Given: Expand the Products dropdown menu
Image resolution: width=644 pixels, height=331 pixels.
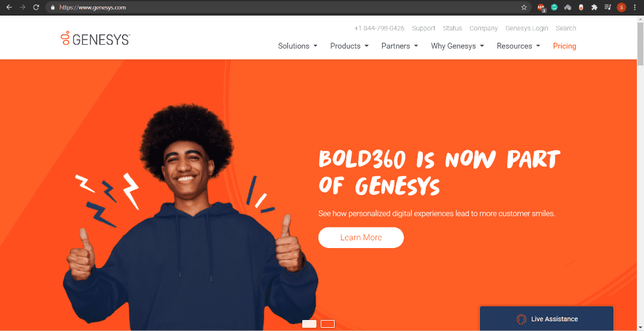Looking at the screenshot, I should pyautogui.click(x=350, y=46).
